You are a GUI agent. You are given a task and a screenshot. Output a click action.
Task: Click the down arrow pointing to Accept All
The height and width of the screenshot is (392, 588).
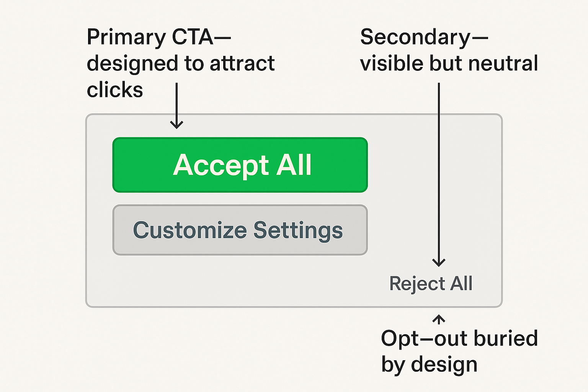176,106
